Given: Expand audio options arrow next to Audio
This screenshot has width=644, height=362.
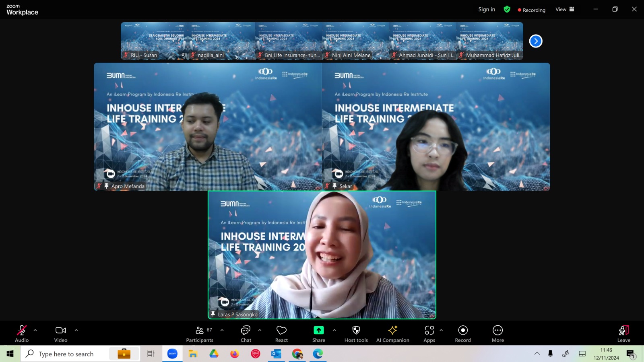Looking at the screenshot, I should point(35,330).
